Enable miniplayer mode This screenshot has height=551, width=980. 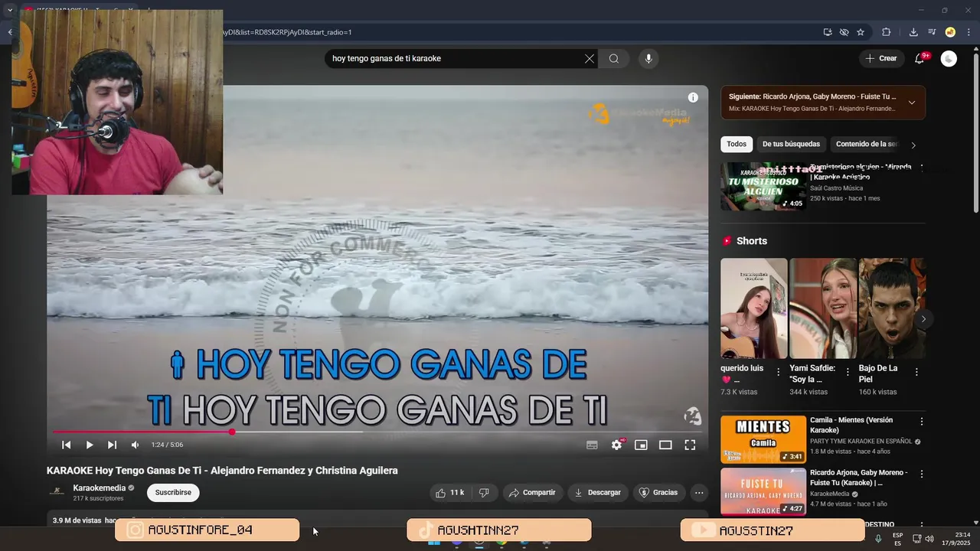pyautogui.click(x=641, y=445)
